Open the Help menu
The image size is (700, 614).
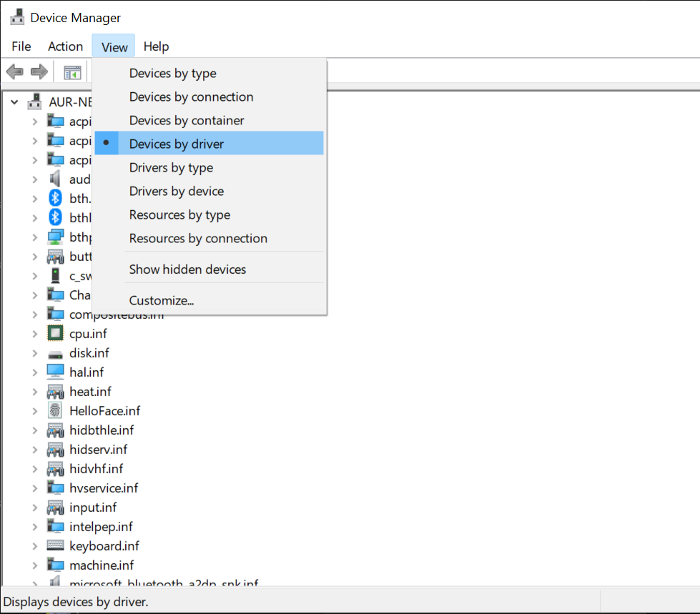156,46
